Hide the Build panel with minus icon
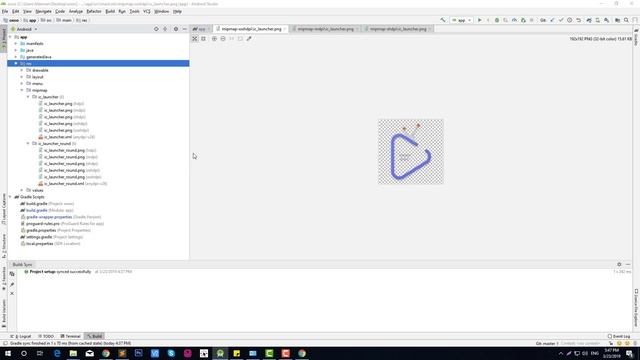 [628, 264]
